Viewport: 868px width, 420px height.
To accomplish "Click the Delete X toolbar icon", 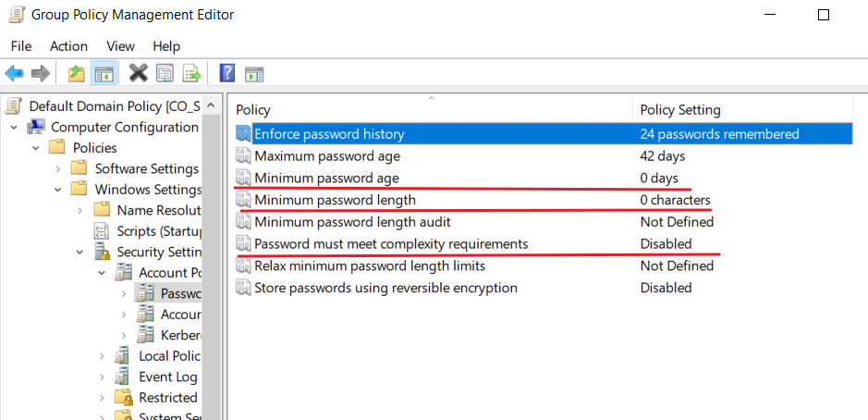I will tap(139, 72).
